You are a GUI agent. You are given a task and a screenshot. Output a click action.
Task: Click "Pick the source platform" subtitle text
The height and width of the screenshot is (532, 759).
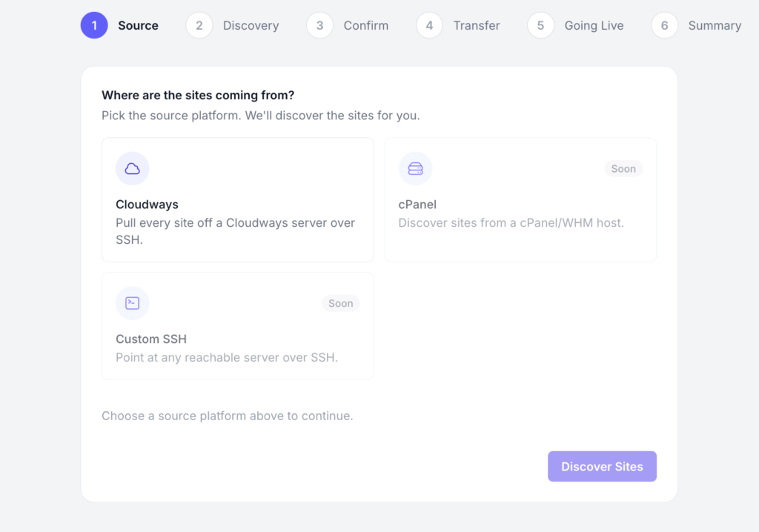261,115
